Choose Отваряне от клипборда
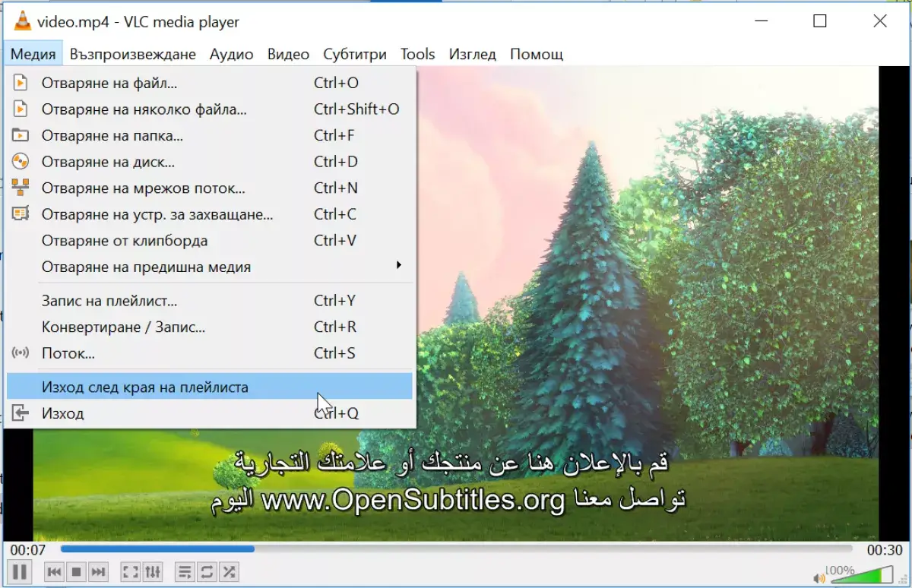The height and width of the screenshot is (588, 912). (x=210, y=241)
